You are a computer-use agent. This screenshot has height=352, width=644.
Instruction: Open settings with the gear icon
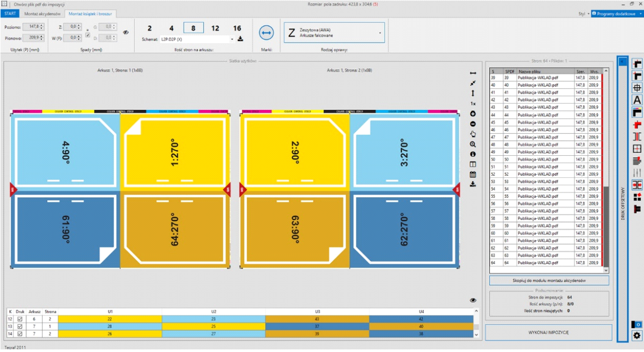tap(637, 336)
